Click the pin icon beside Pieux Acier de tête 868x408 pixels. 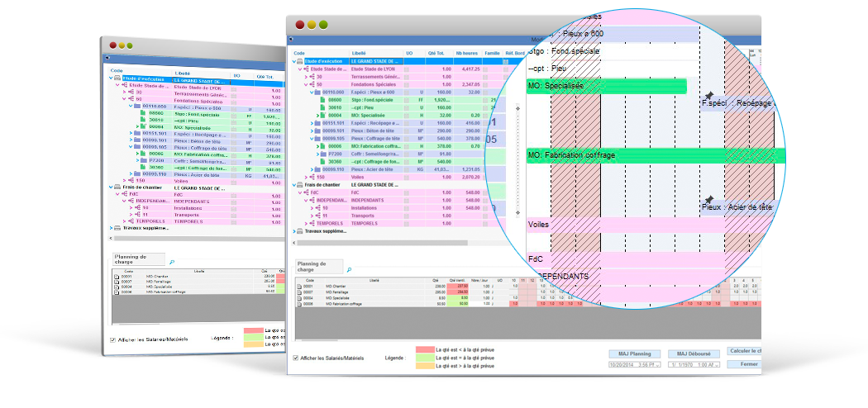(x=708, y=199)
